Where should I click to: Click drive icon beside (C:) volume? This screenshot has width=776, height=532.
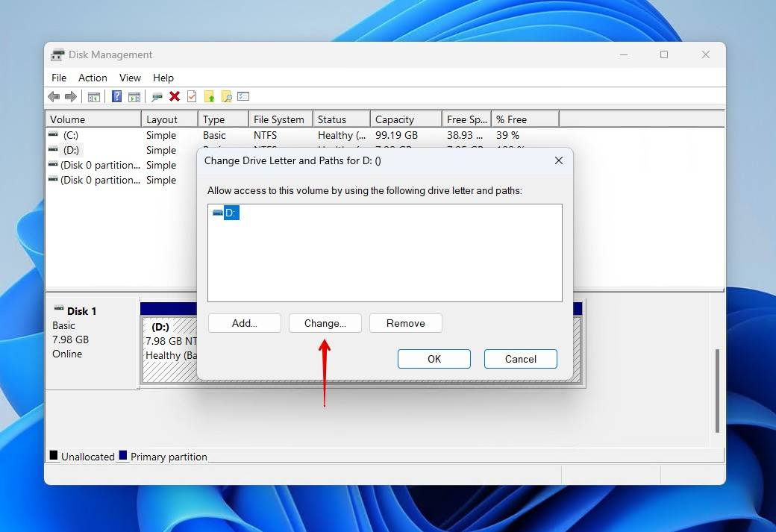point(53,134)
